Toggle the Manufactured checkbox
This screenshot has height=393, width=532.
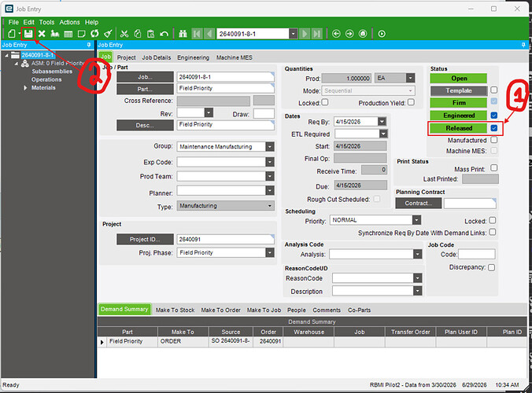(494, 140)
